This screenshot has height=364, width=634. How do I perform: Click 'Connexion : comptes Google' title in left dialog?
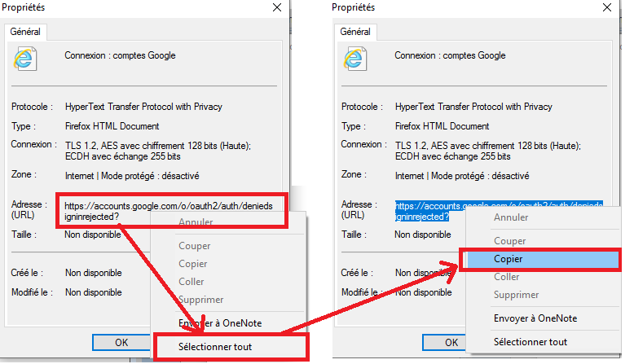click(x=120, y=55)
